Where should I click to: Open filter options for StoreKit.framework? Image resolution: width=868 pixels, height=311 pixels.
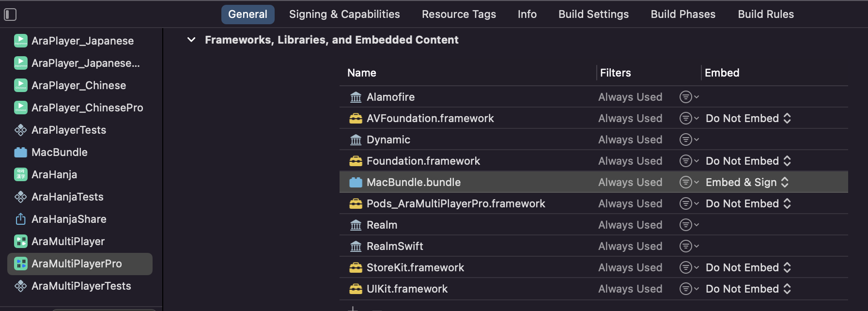tap(689, 267)
